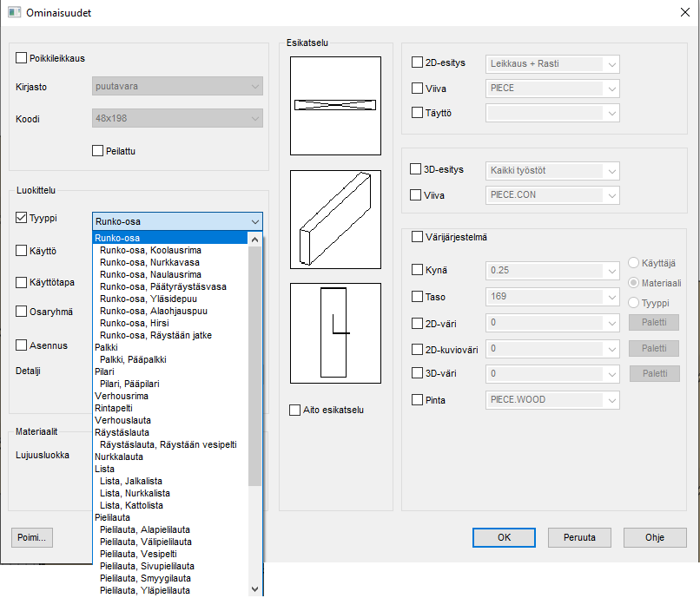Click the Ominaisuudet dialog title icon
Image resolution: width=700 pixels, height=598 pixels.
pyautogui.click(x=15, y=13)
